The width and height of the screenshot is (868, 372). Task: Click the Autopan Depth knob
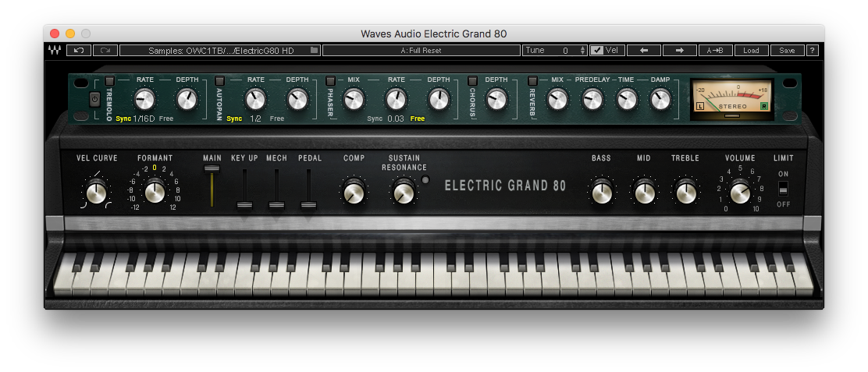(x=297, y=100)
